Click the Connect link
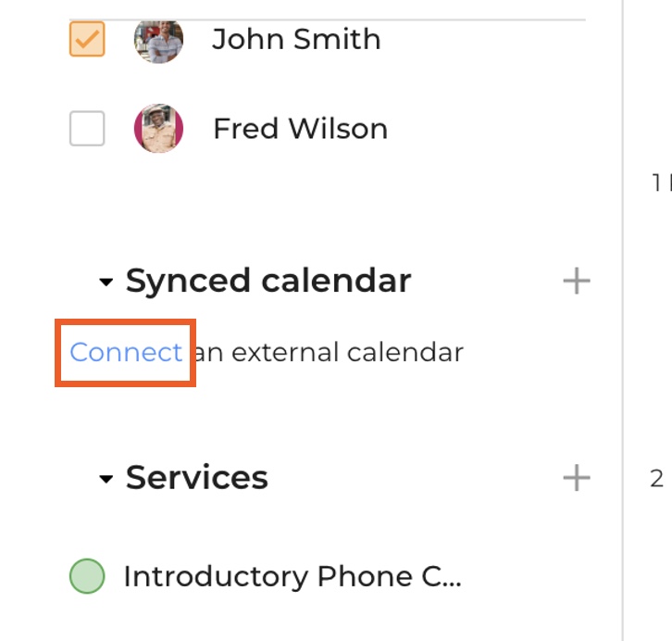This screenshot has width=672, height=641. [126, 352]
